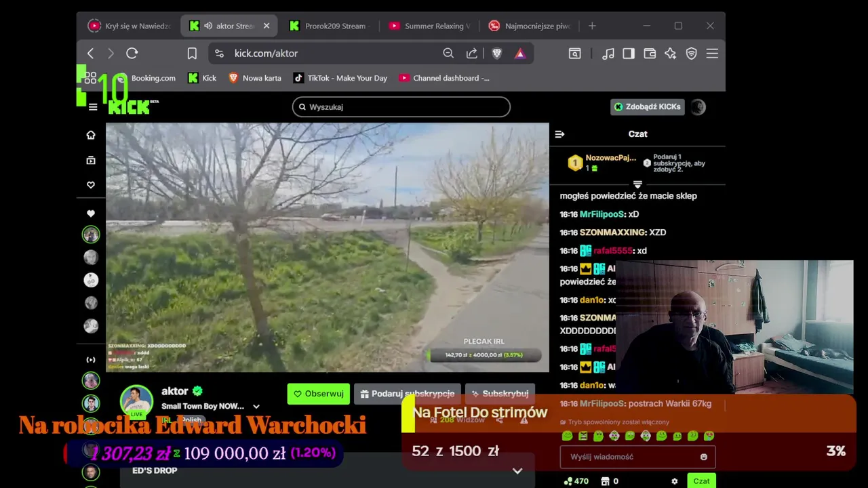Switch to the Summer Relaxing tab
This screenshot has height=488, width=868.
click(x=429, y=26)
